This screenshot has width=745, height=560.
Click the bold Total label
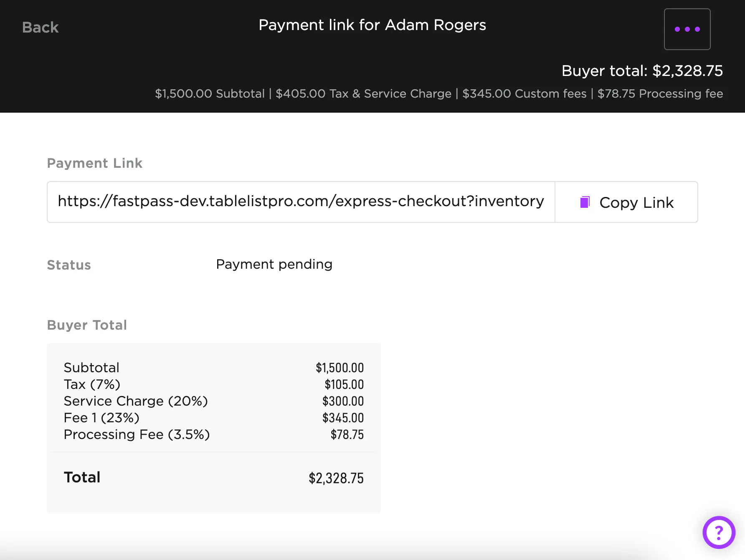[x=82, y=477]
